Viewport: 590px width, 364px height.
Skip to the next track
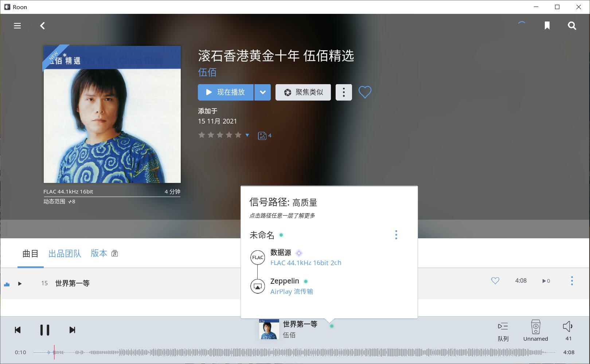coord(72,330)
